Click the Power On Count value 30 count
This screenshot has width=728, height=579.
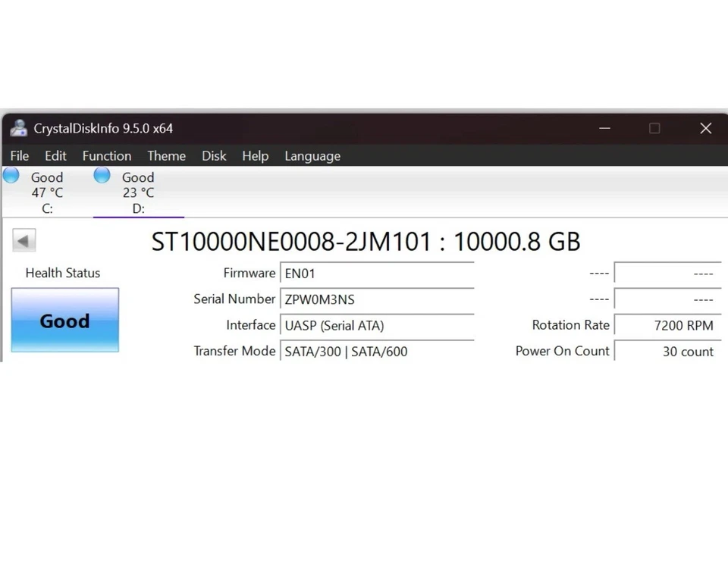coord(667,351)
